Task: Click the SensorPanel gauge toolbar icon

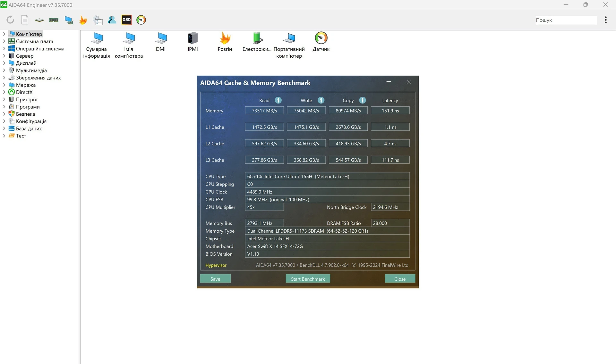Action: point(141,20)
